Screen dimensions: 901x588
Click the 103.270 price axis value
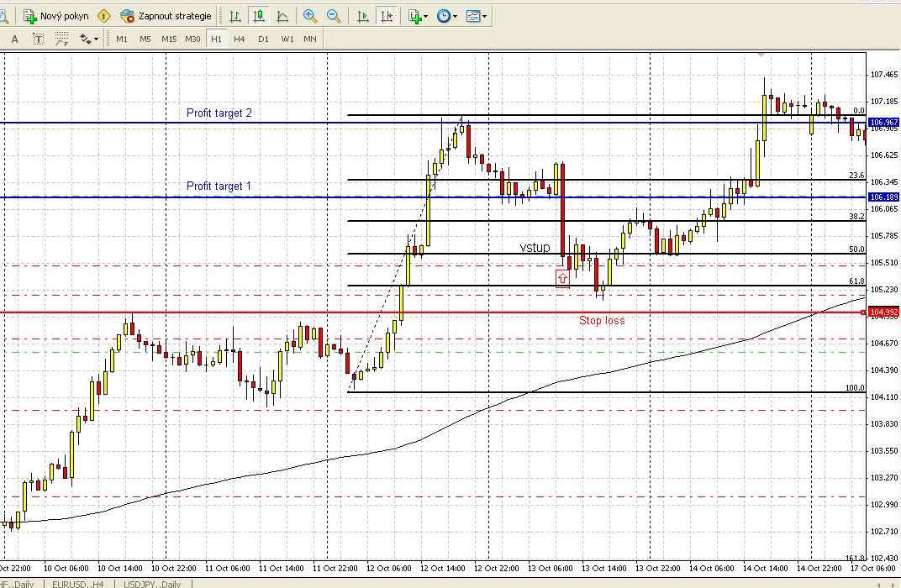click(883, 478)
